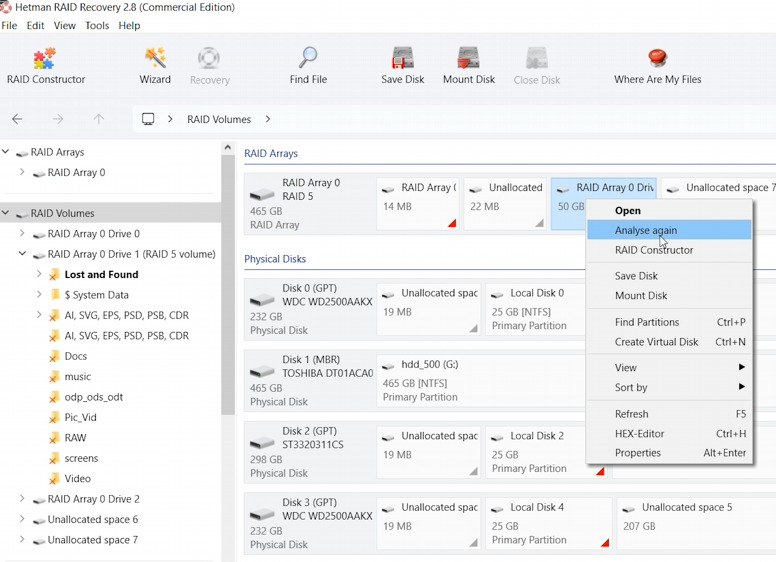This screenshot has width=776, height=562.
Task: Select Disk 1 TOSHIBA physical disk
Action: [x=309, y=380]
